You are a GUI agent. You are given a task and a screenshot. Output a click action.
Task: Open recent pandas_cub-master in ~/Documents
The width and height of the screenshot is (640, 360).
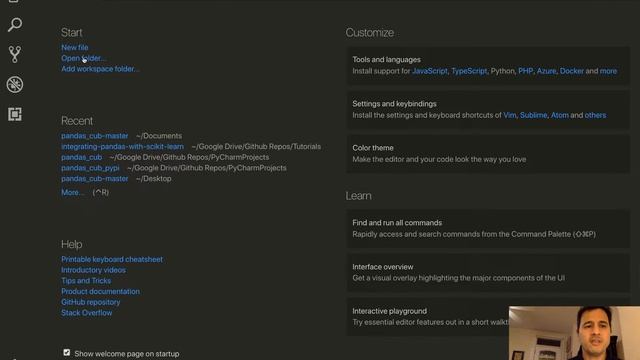tap(95, 136)
